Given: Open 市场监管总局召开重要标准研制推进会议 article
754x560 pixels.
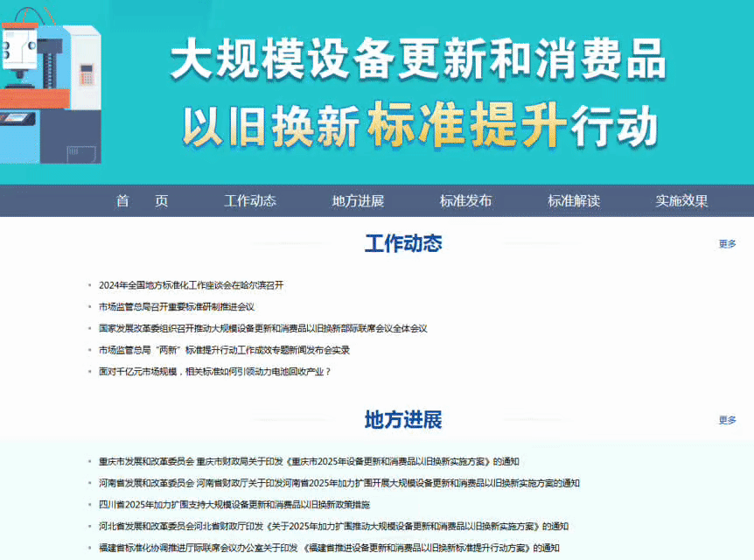Looking at the screenshot, I should point(177,307).
